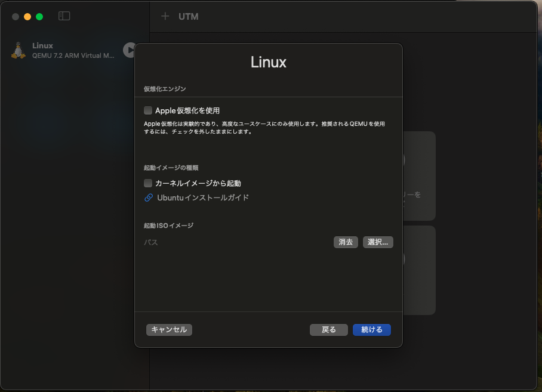The height and width of the screenshot is (392, 542).
Task: Toggle the sidebar using the sidebar icon
Action: pyautogui.click(x=63, y=16)
